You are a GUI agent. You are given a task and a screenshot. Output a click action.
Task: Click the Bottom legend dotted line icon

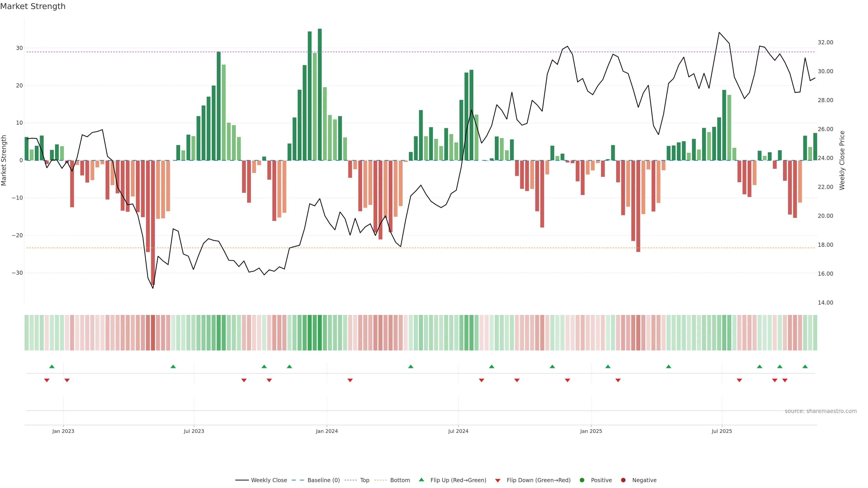click(x=380, y=480)
